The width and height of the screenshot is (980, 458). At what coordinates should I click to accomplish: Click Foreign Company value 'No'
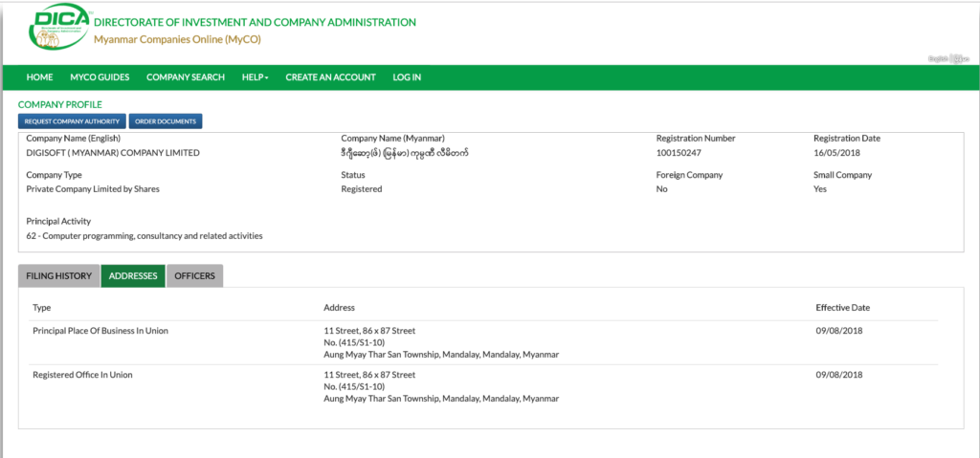pyautogui.click(x=662, y=189)
